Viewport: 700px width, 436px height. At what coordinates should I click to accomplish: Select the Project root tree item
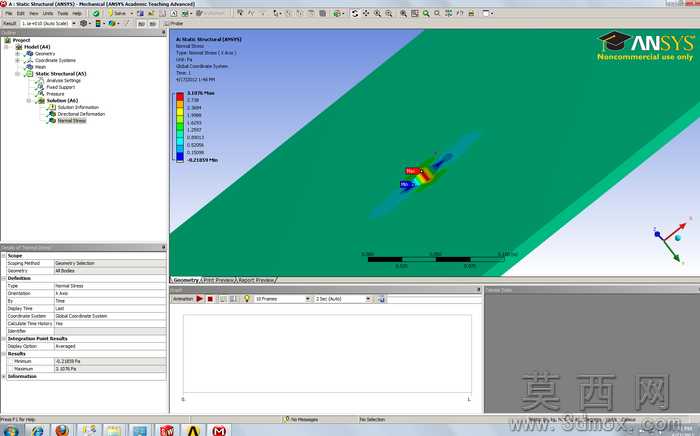pos(21,40)
